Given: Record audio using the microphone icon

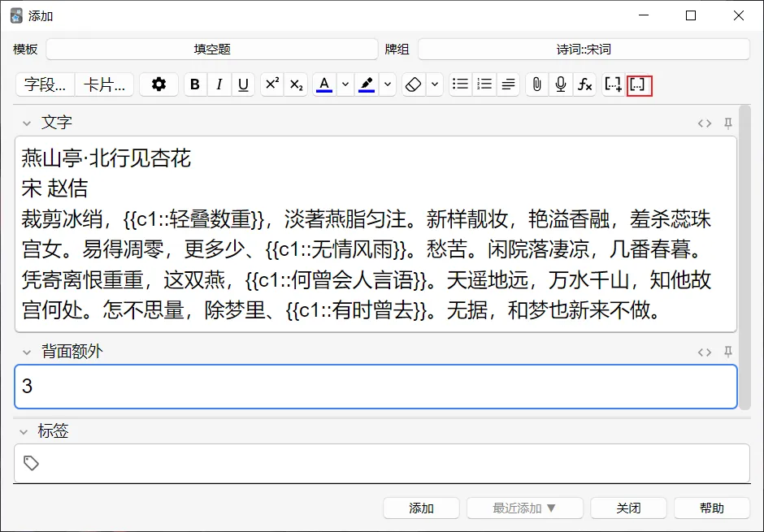Looking at the screenshot, I should point(562,84).
